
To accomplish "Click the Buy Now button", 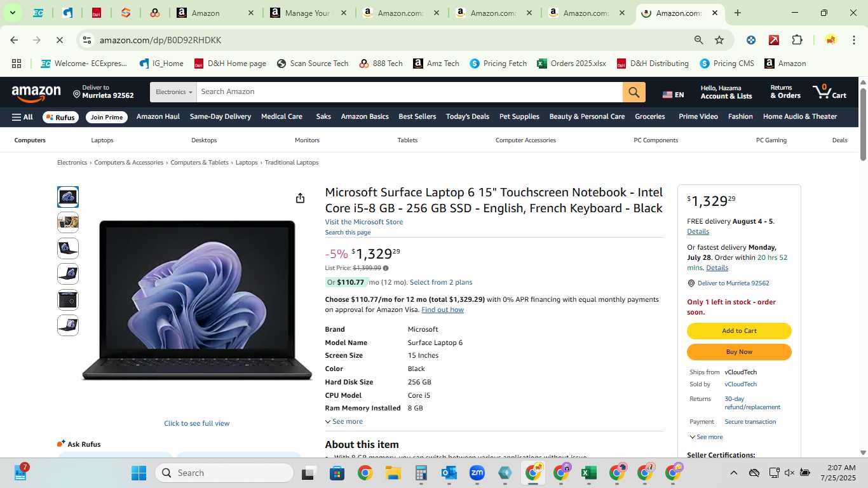I will [x=739, y=352].
